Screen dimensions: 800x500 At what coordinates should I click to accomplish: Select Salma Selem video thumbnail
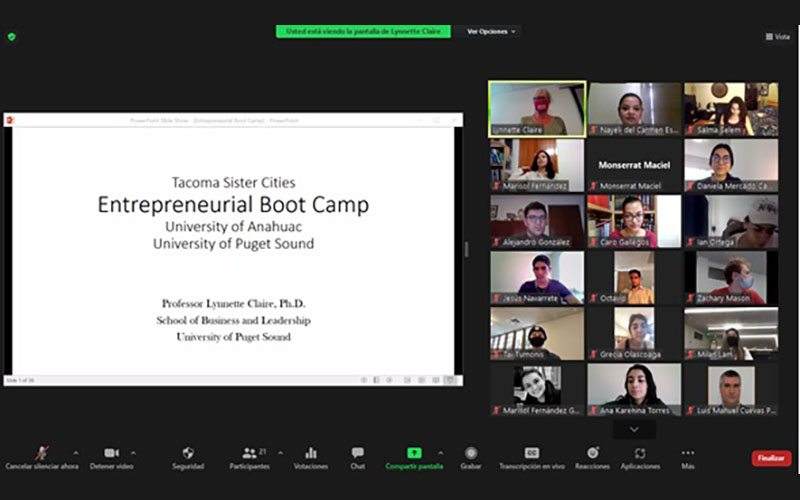[731, 109]
